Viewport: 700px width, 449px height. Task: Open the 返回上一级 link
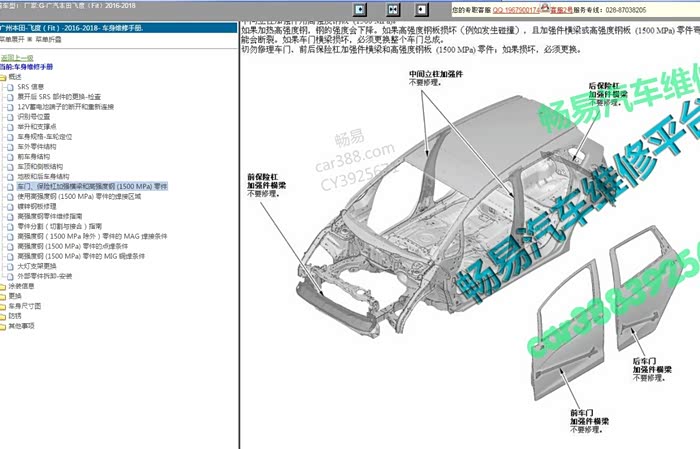[x=16, y=58]
